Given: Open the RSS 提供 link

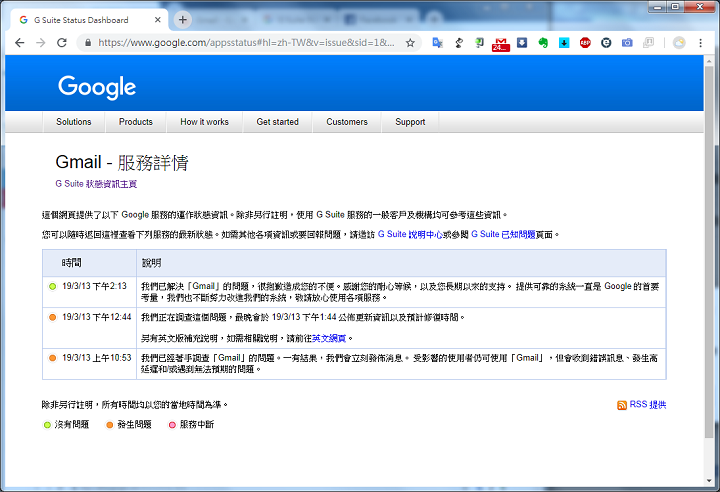Looking at the screenshot, I should pyautogui.click(x=647, y=404).
